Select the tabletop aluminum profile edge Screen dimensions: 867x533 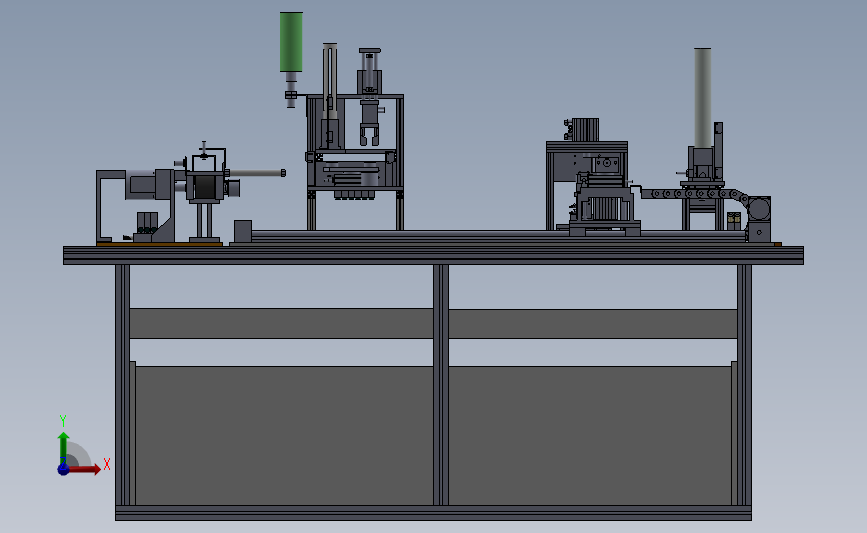point(434,255)
